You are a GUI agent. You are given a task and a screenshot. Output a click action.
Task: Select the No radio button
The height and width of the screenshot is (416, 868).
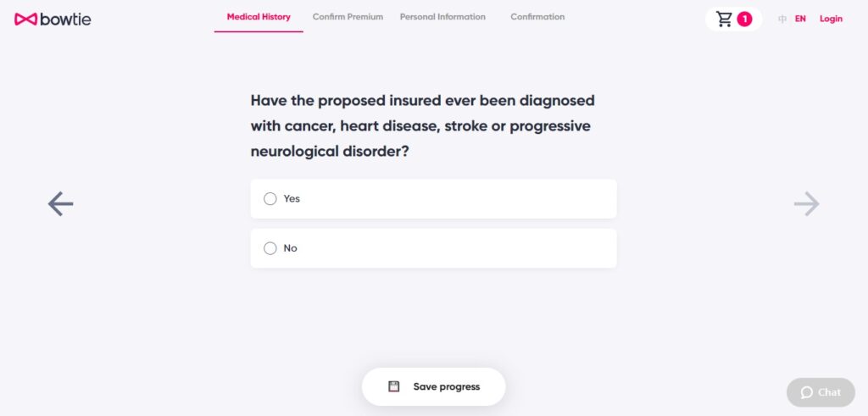tap(270, 248)
